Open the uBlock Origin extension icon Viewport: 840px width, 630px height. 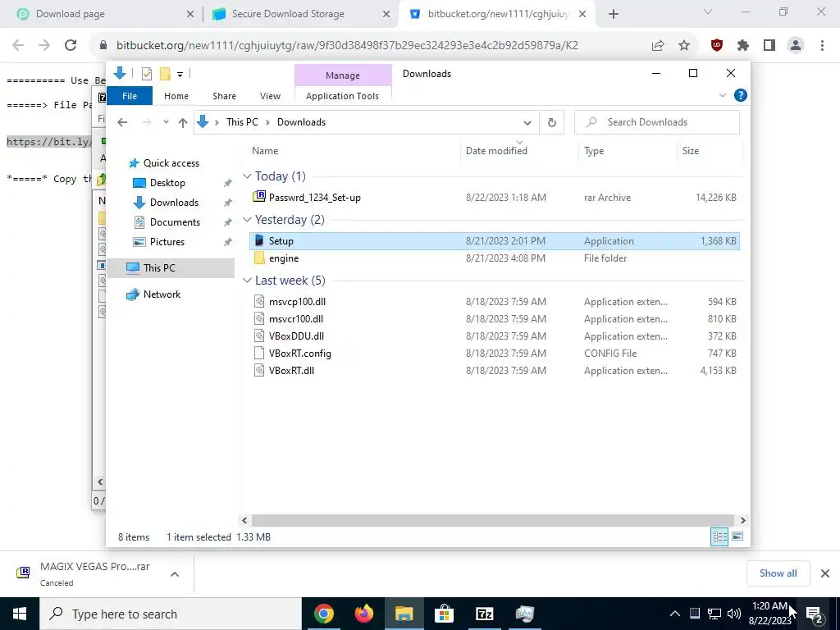(x=717, y=46)
